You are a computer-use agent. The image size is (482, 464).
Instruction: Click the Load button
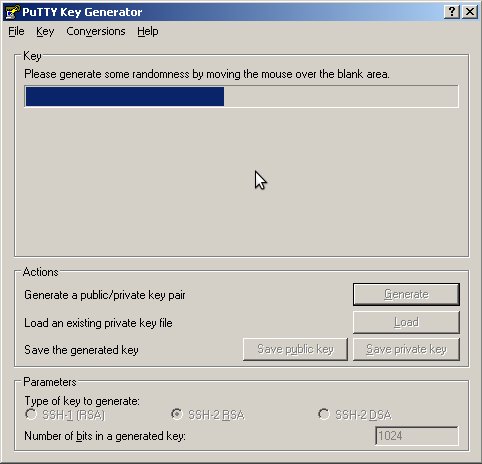[x=406, y=322]
